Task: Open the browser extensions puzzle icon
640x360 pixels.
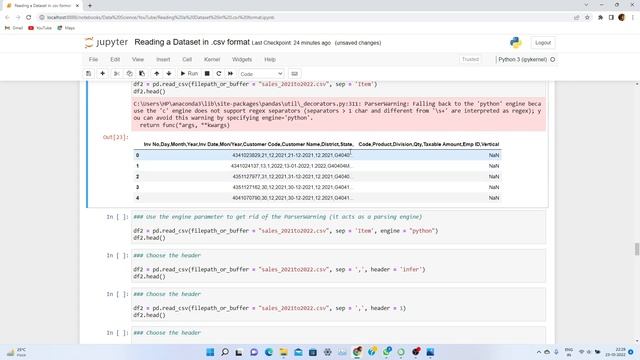Action: (600, 18)
